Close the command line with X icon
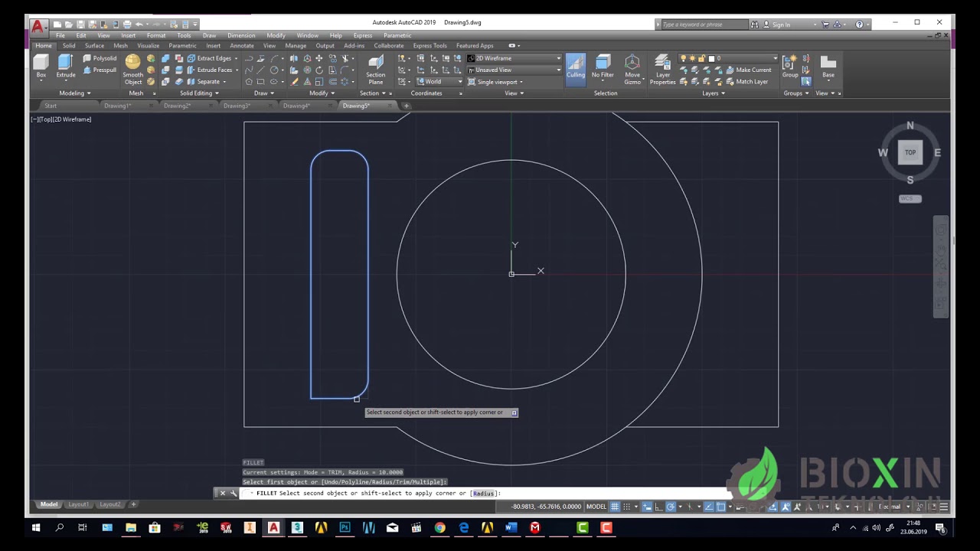This screenshot has height=551, width=980. [223, 493]
